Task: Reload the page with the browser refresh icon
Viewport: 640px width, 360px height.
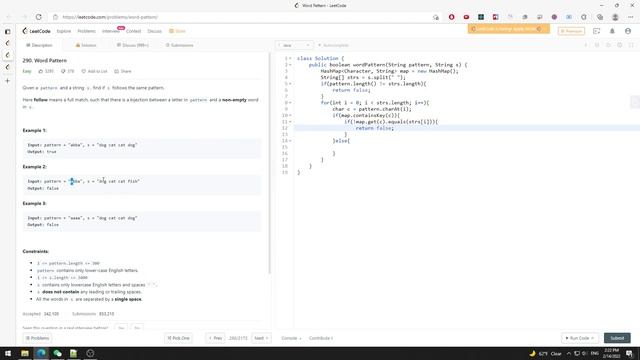Action: [38, 17]
